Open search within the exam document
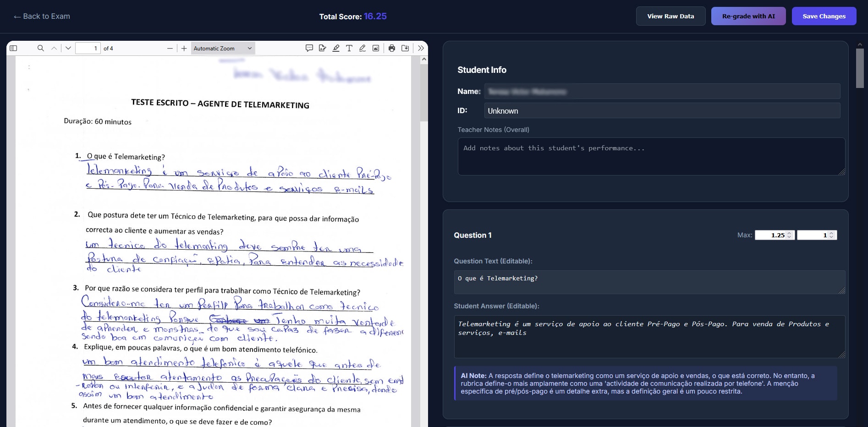This screenshot has width=868, height=427. [40, 48]
